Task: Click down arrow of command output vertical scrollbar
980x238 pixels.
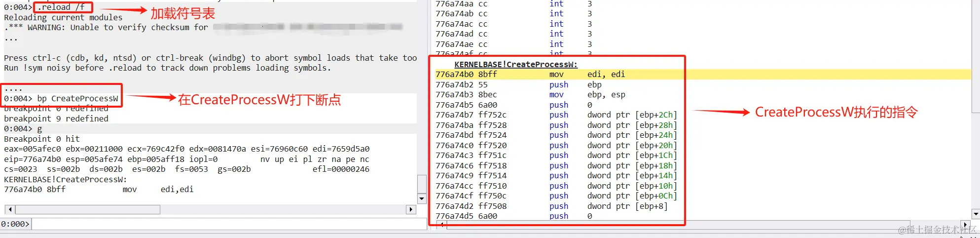Action: [422, 198]
